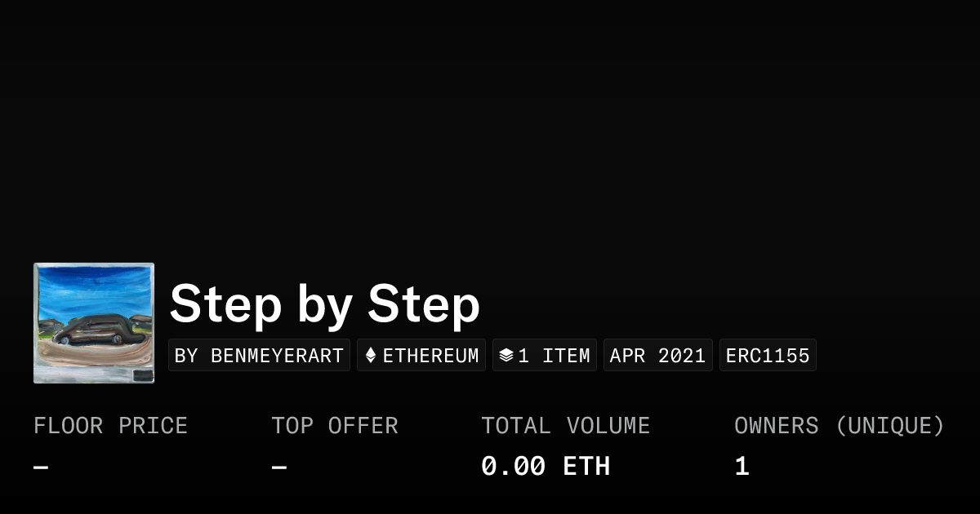Click the FLOOR PRICE label
Screen dimensions: 980x514
coord(110,426)
